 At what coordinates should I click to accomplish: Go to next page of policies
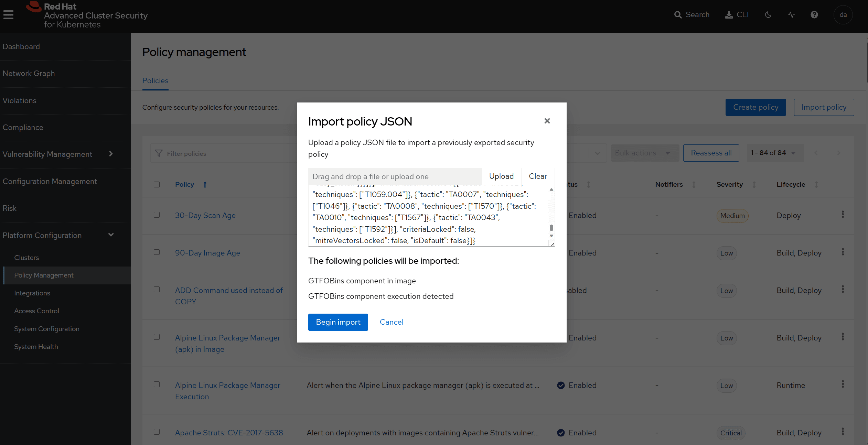pos(838,153)
